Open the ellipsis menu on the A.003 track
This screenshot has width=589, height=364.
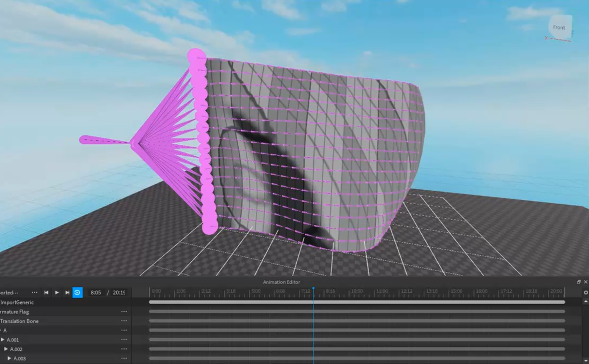pos(124,358)
